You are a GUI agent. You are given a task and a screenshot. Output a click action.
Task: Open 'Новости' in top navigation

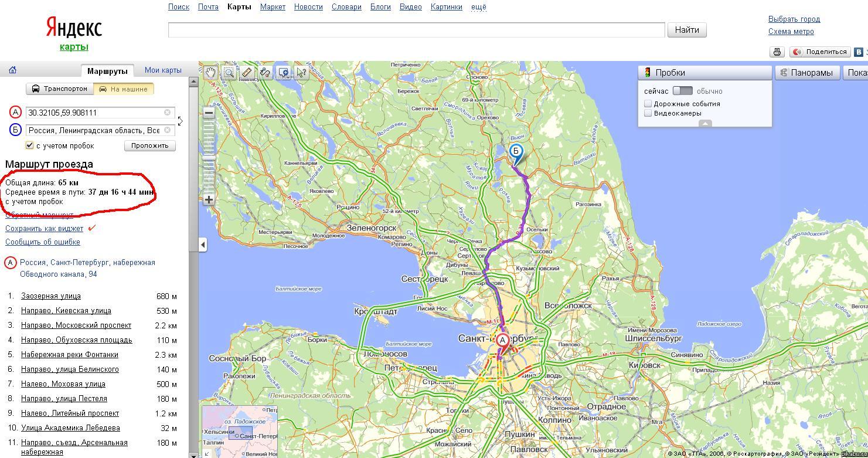[x=308, y=7]
